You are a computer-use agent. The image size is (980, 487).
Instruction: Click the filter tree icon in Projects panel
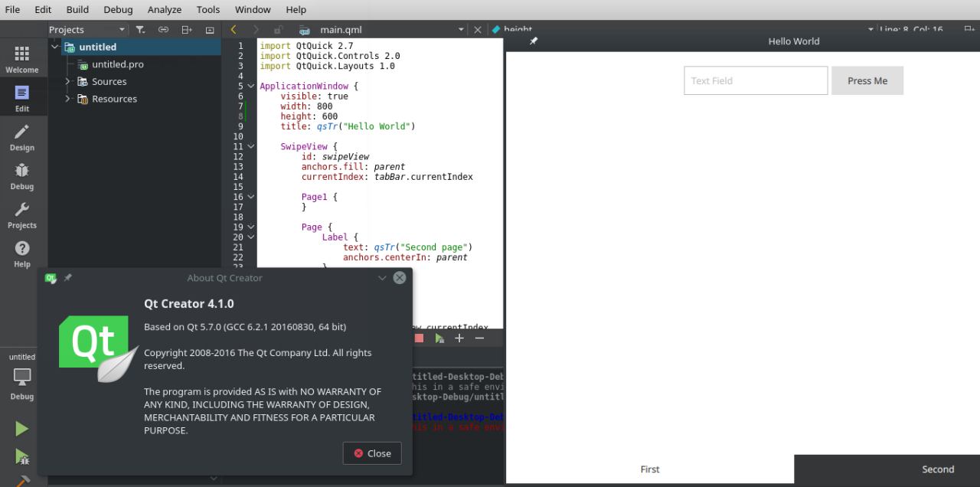[x=140, y=30]
